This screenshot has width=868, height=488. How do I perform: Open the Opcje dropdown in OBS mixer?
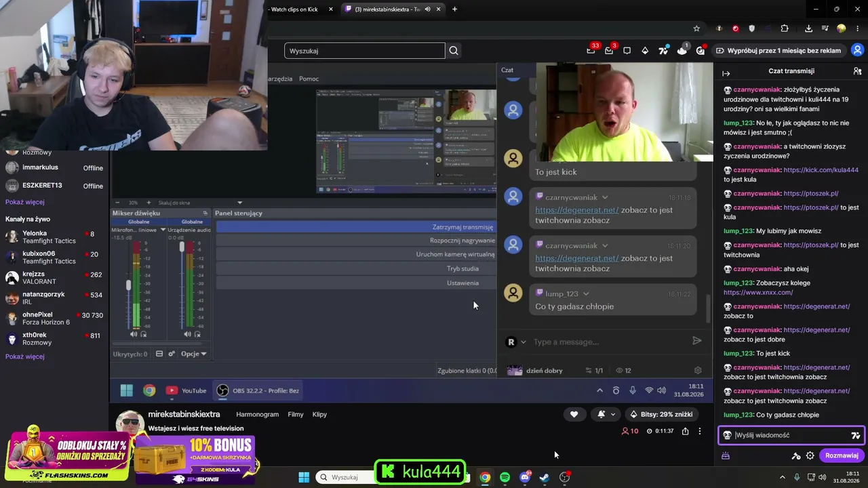click(x=193, y=354)
